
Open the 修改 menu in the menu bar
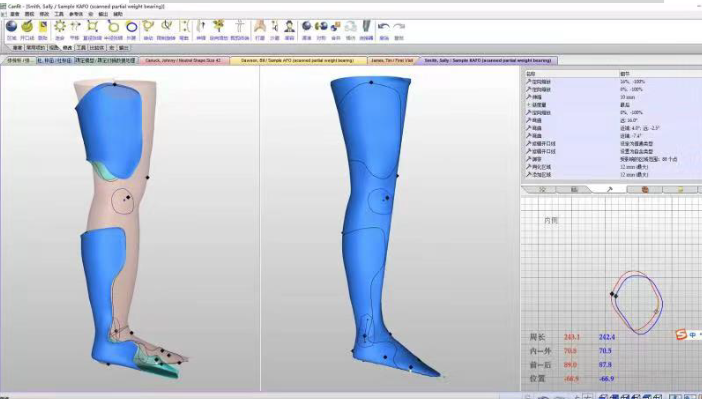(44, 14)
